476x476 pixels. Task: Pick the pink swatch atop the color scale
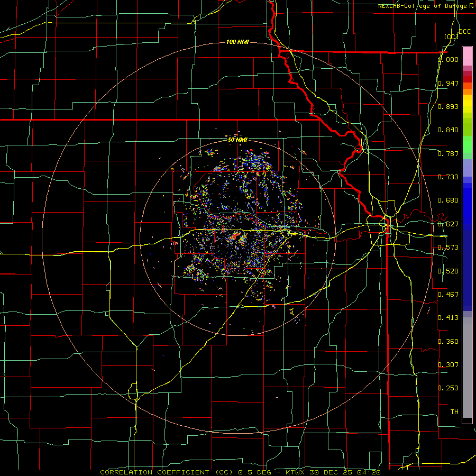(x=467, y=56)
